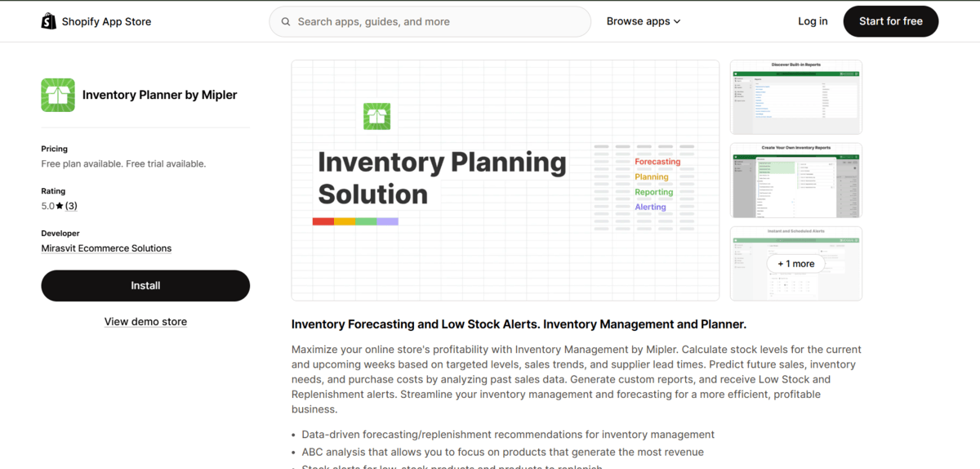This screenshot has width=980, height=469.
Task: Click the Reporting label in banner
Action: [654, 192]
